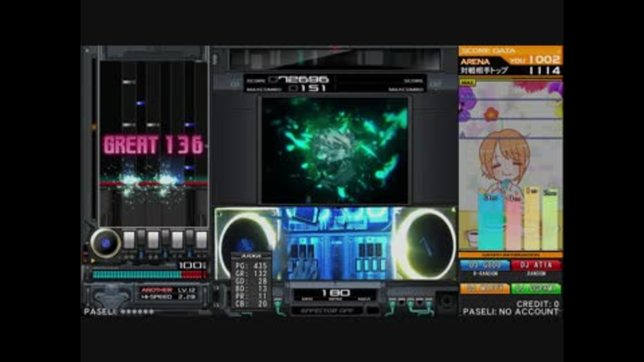Click the pale yellow score graph bar

(532, 219)
